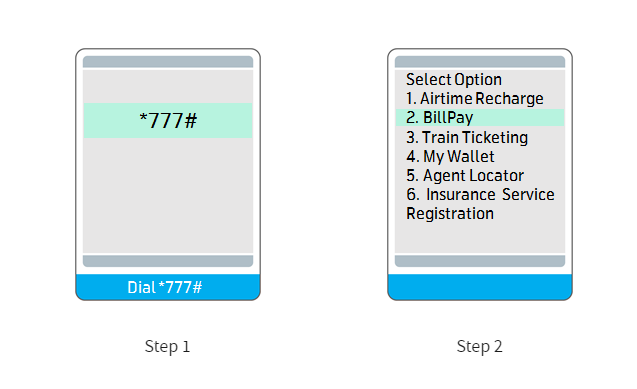The image size is (637, 389).
Task: Click the Step 2 caption
Action: point(479,347)
